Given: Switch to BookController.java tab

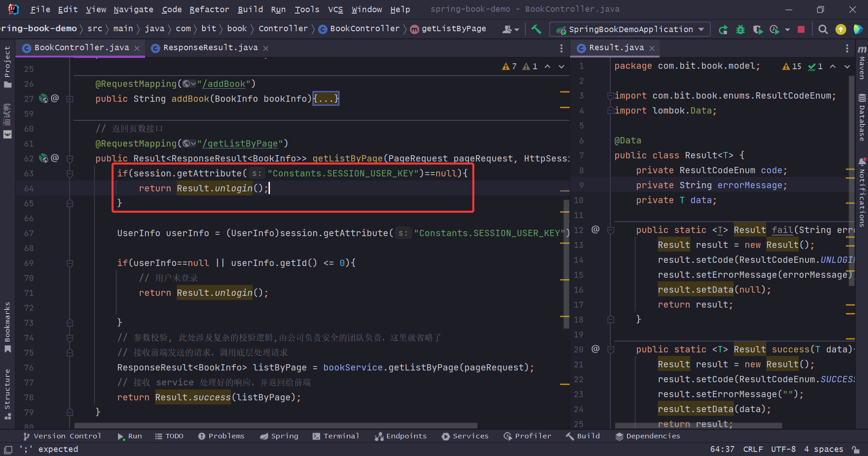Looking at the screenshot, I should (x=81, y=47).
